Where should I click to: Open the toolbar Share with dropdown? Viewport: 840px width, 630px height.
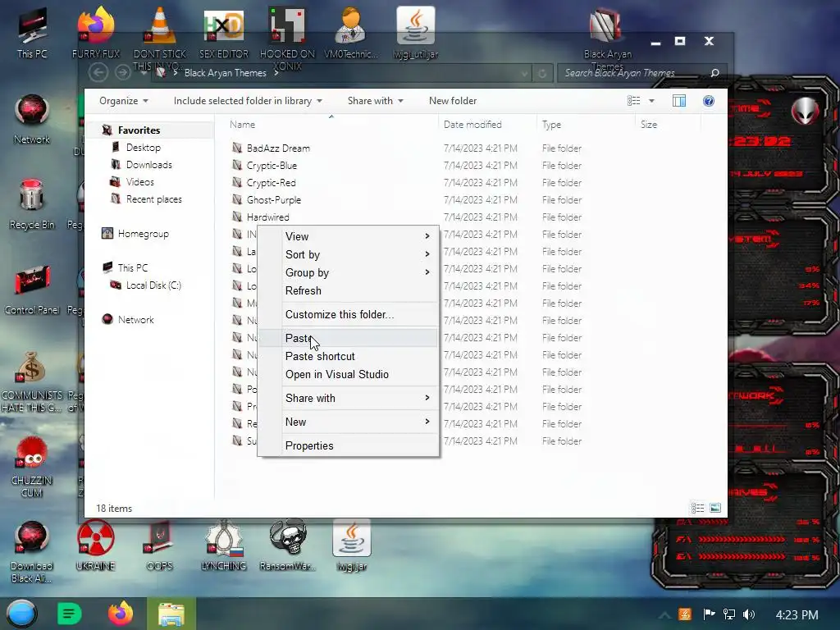tap(376, 101)
